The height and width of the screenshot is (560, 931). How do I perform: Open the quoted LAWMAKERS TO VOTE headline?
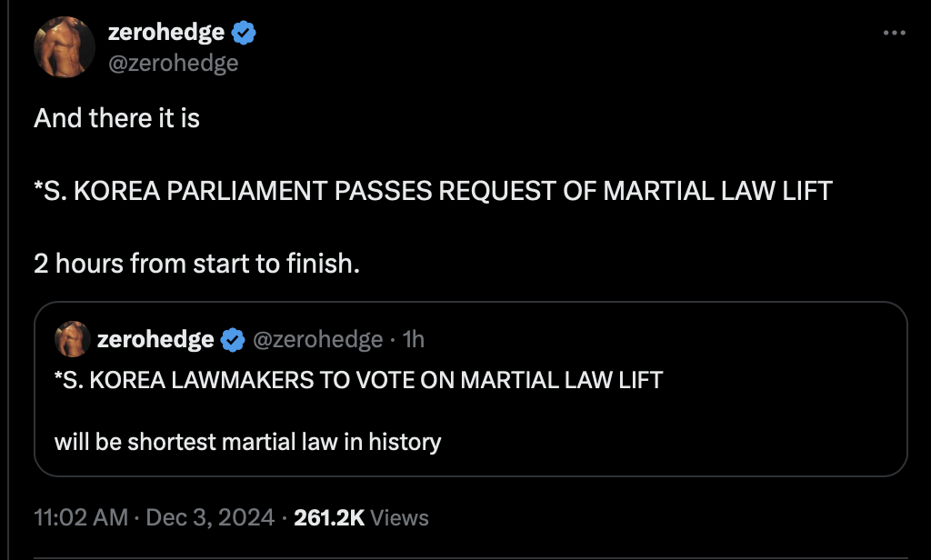358,378
